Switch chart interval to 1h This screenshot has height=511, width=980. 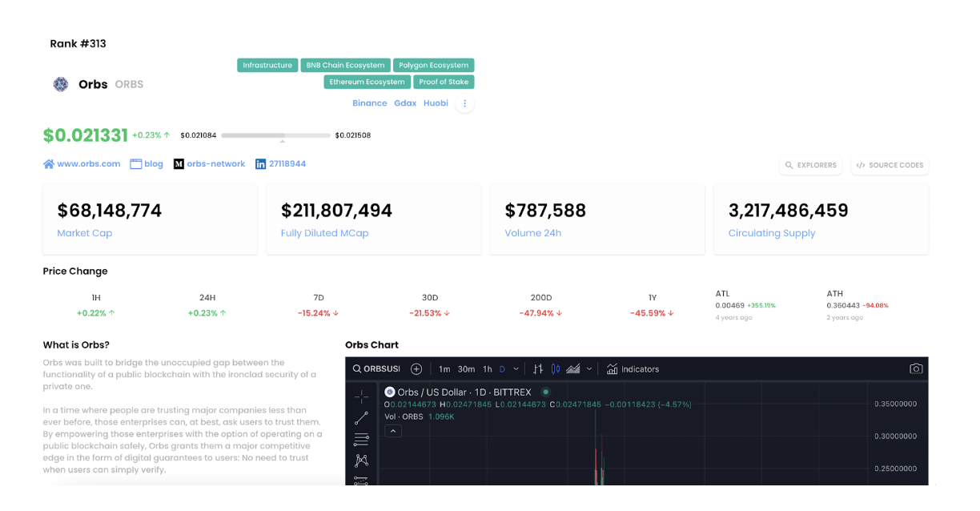tap(487, 369)
